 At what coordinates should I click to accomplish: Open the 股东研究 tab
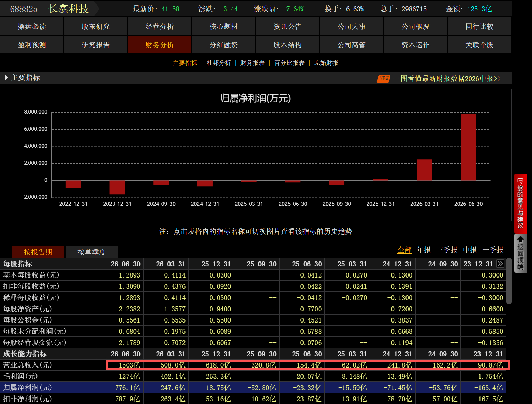tap(96, 26)
